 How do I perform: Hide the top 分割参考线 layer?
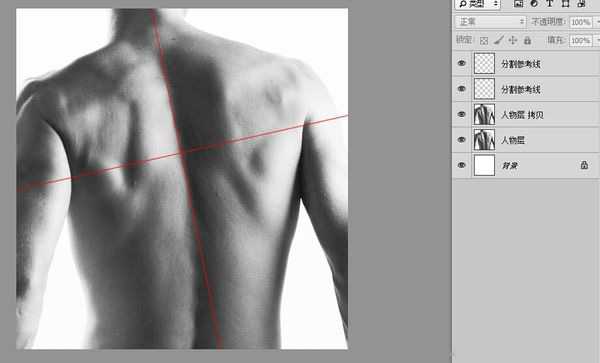461,63
